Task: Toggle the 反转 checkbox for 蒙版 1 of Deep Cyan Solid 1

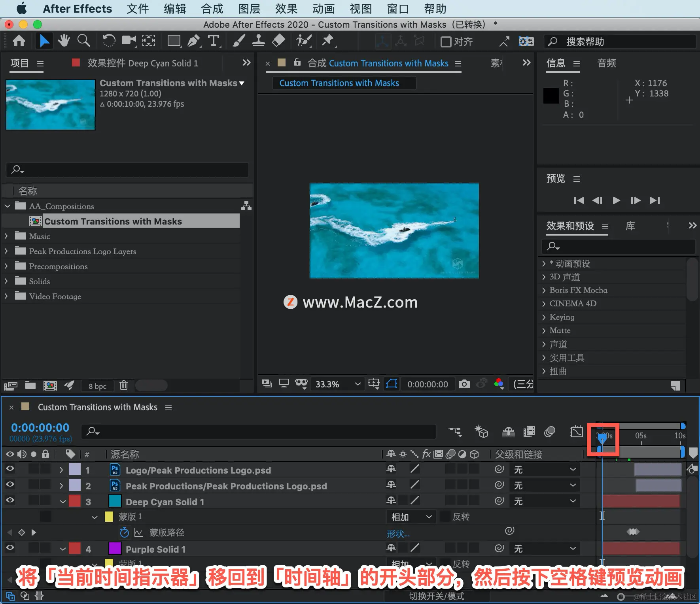Action: 445,517
